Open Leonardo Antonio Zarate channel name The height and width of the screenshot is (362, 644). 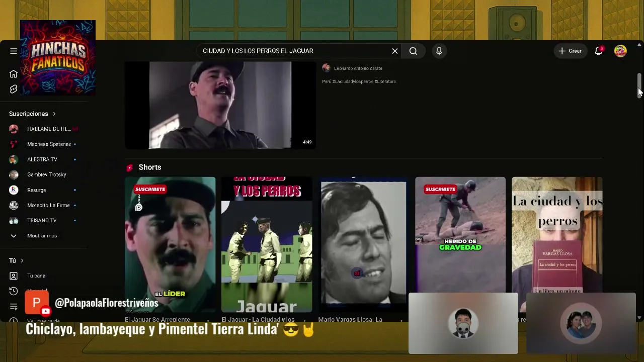click(x=358, y=68)
